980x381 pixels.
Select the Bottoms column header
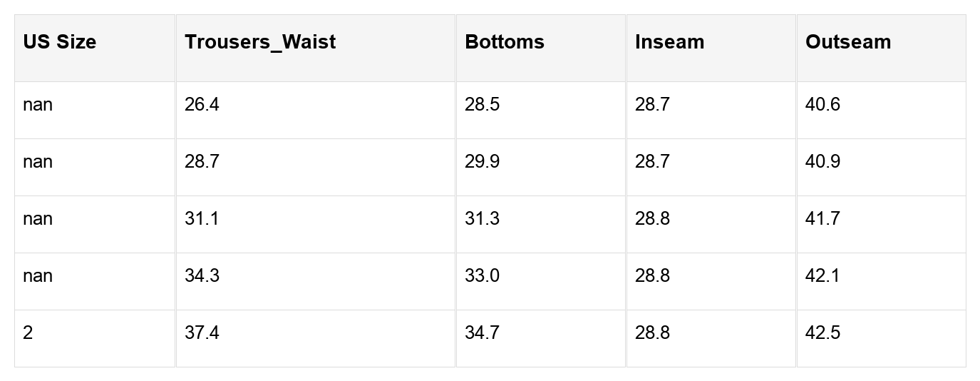(505, 42)
